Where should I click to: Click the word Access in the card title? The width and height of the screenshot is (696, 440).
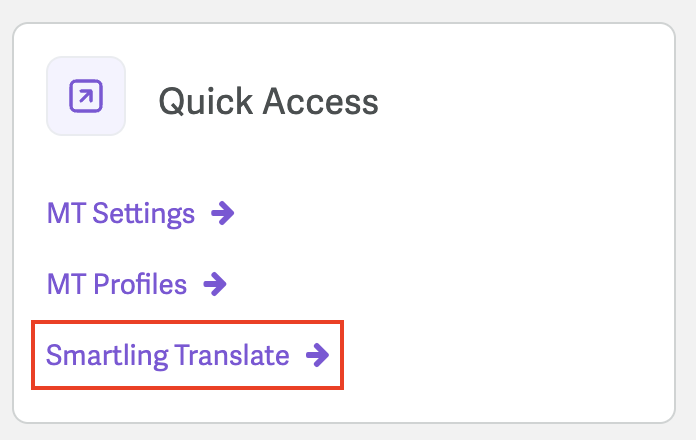320,102
